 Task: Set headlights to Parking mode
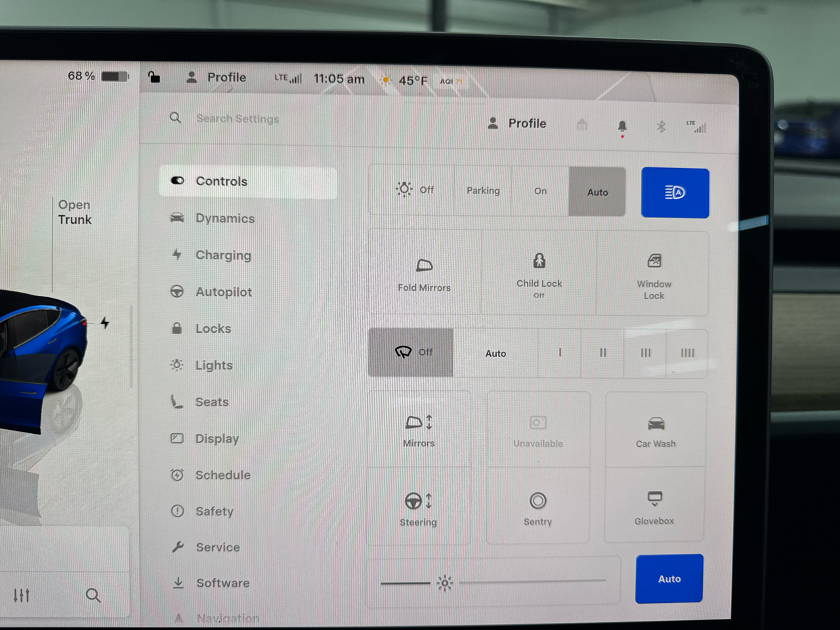tap(483, 191)
